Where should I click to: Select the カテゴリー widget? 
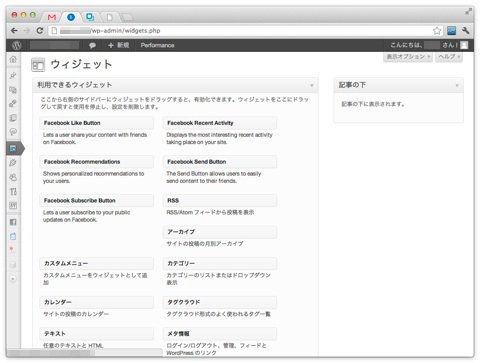pos(220,263)
